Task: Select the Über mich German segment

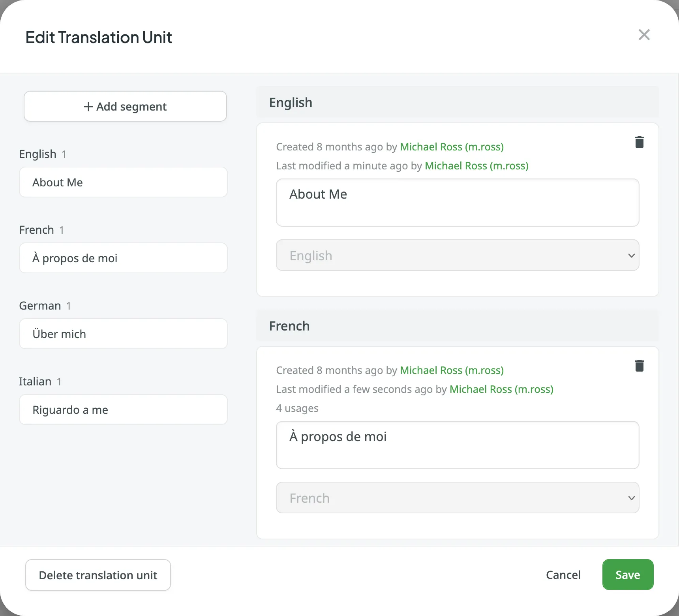Action: 123,334
